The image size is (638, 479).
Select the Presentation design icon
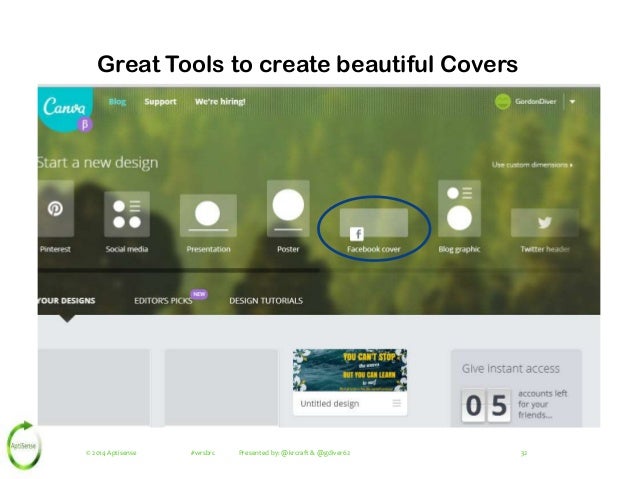pos(208,216)
